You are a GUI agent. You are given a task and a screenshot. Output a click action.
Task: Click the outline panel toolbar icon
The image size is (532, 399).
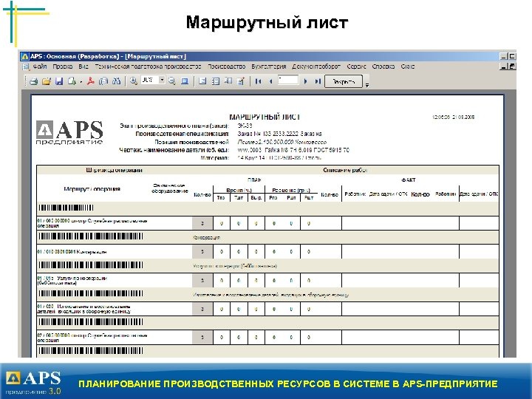202,81
